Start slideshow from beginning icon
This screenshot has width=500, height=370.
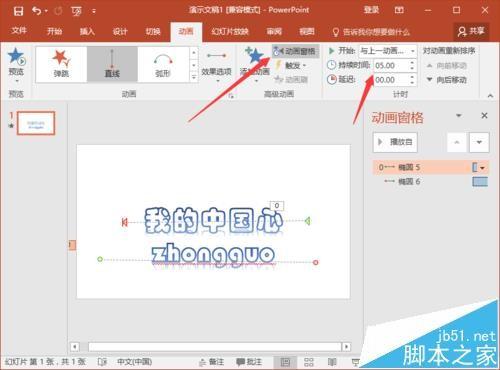(76, 11)
